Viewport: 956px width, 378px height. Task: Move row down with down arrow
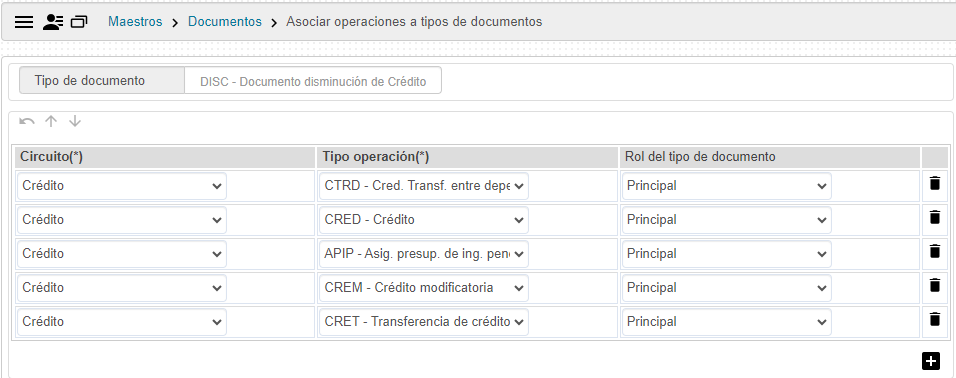coord(74,121)
